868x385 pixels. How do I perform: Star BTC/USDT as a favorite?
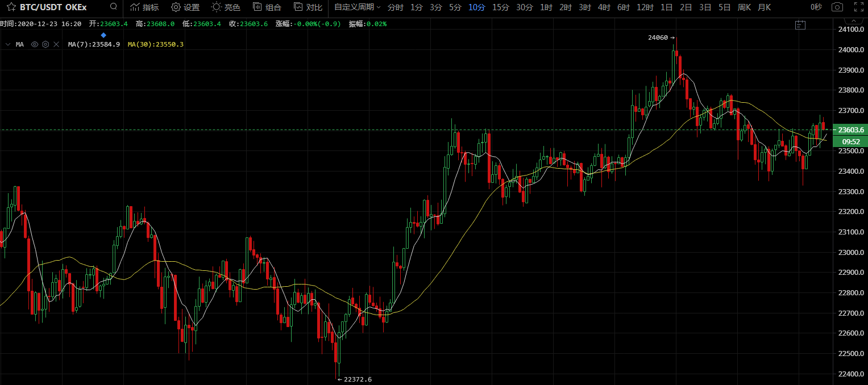pyautogui.click(x=11, y=7)
